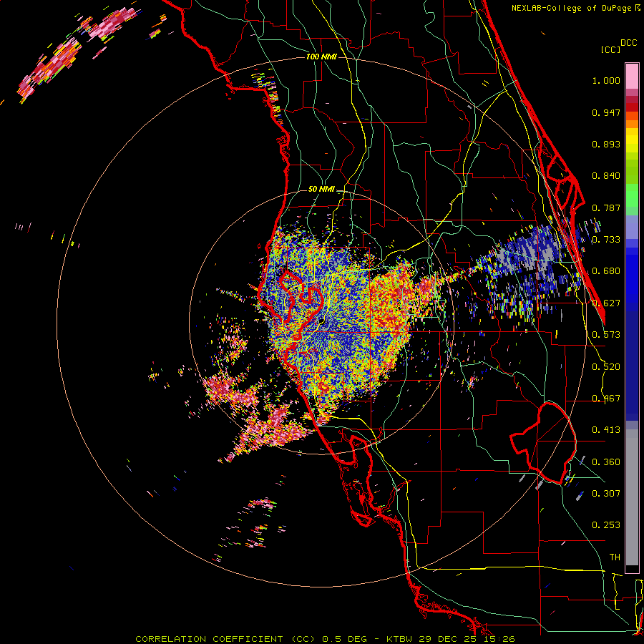Select the 0.573 legend value
Screen dimensions: 644x644
606,335
